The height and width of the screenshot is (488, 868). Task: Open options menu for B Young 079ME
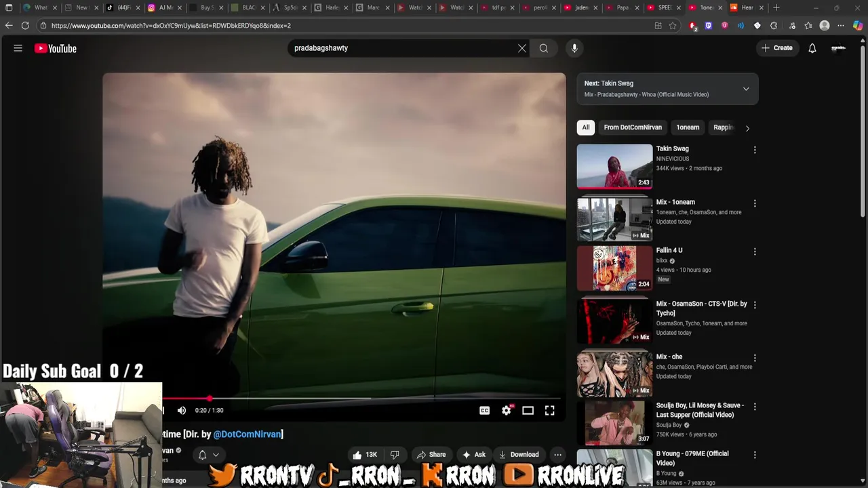tap(755, 455)
